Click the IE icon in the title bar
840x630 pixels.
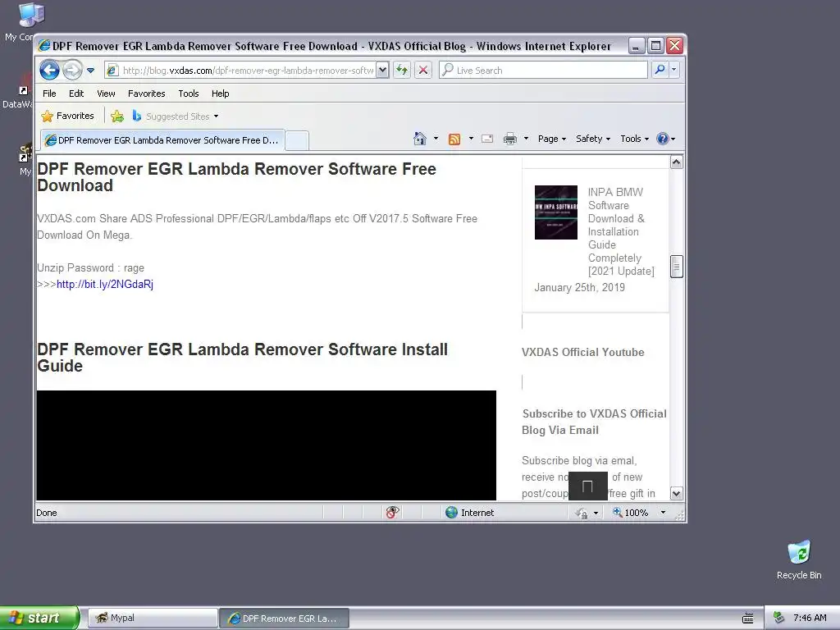pyautogui.click(x=44, y=46)
